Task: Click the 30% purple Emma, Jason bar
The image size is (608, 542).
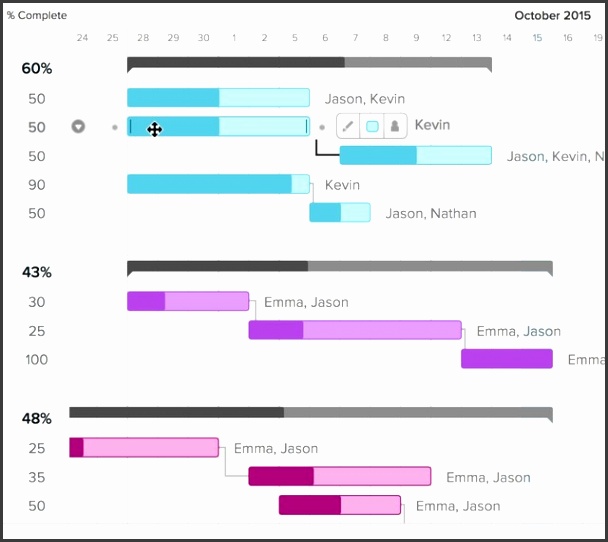Action: click(188, 301)
